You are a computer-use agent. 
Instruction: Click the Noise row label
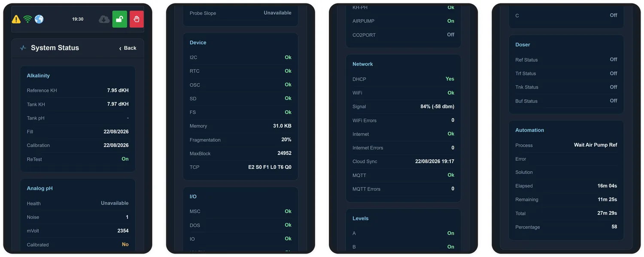33,217
